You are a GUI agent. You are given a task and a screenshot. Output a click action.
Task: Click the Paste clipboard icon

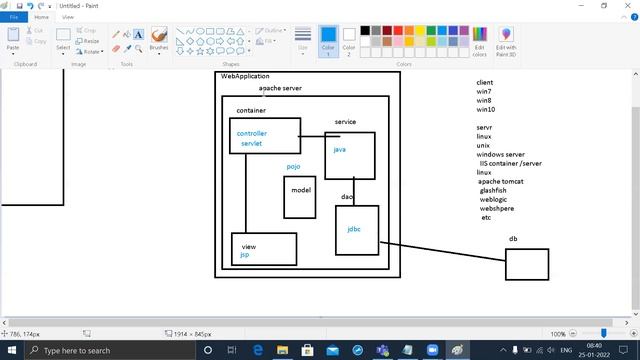point(13,34)
